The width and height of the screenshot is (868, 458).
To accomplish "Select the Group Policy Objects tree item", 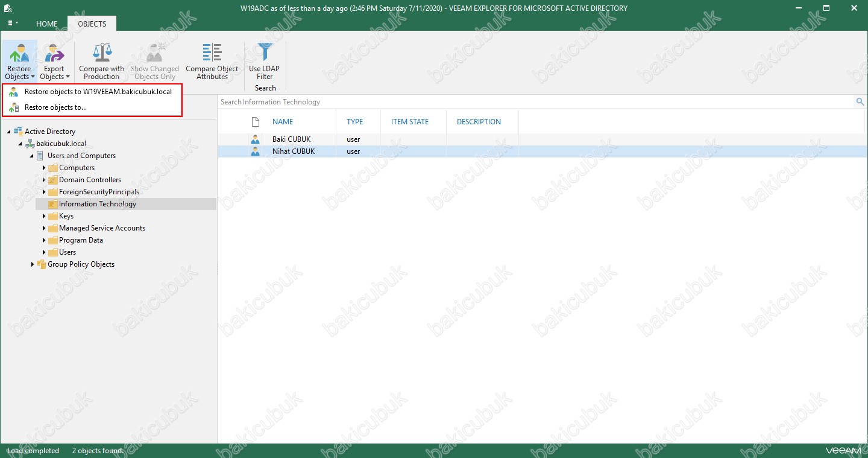I will (x=81, y=264).
